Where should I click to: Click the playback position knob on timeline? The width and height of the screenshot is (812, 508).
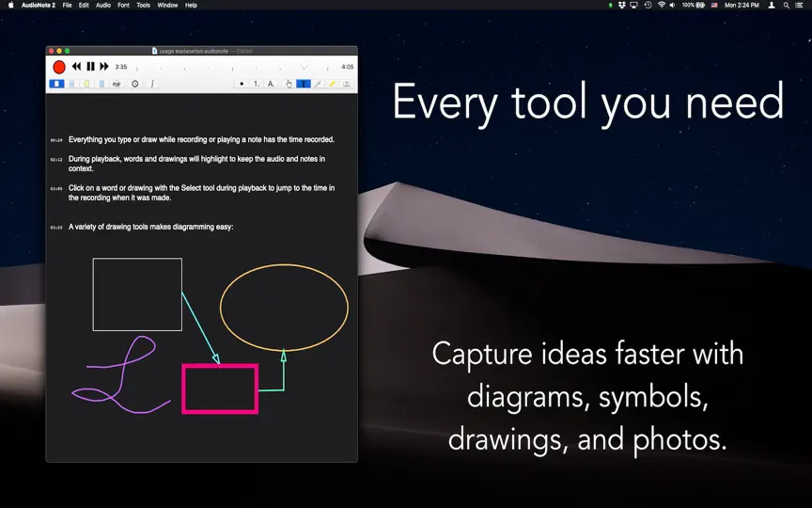point(304,65)
